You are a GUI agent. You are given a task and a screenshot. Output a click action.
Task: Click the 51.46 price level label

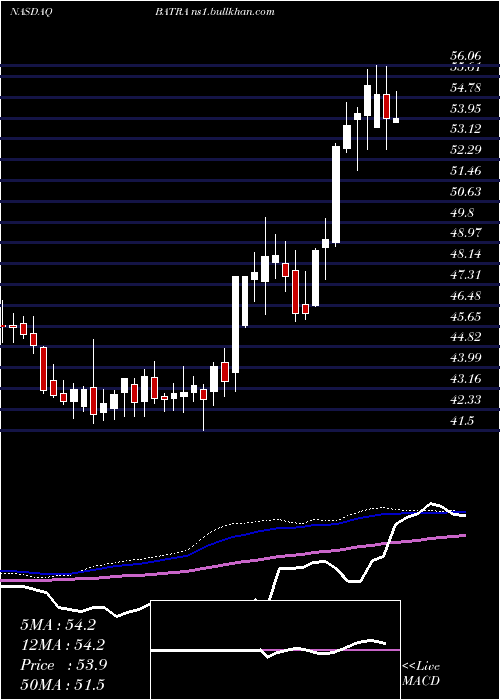(x=466, y=171)
